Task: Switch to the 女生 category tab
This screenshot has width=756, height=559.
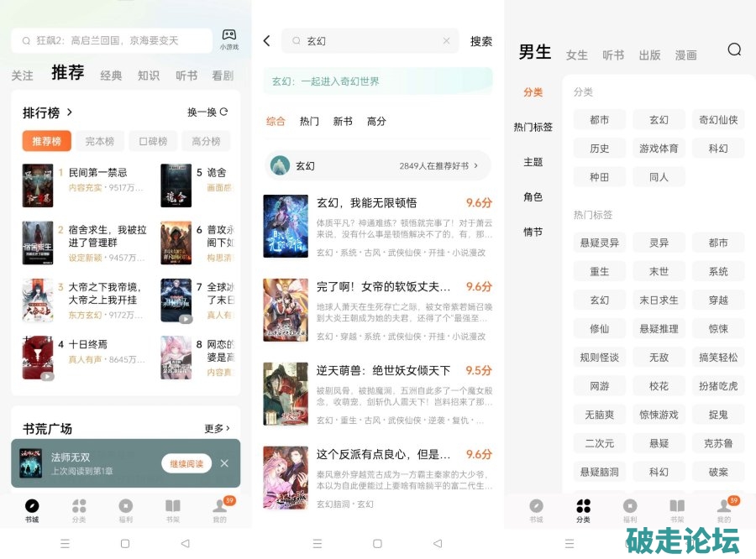Action: 577,55
